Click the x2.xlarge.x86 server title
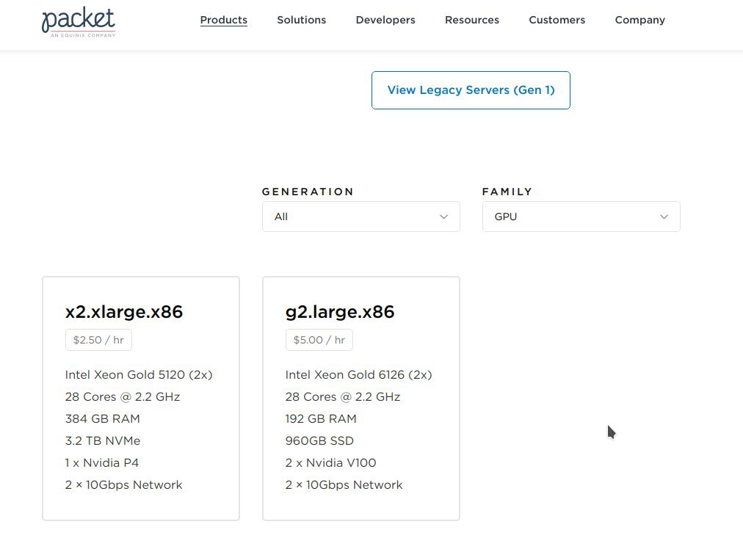 123,312
